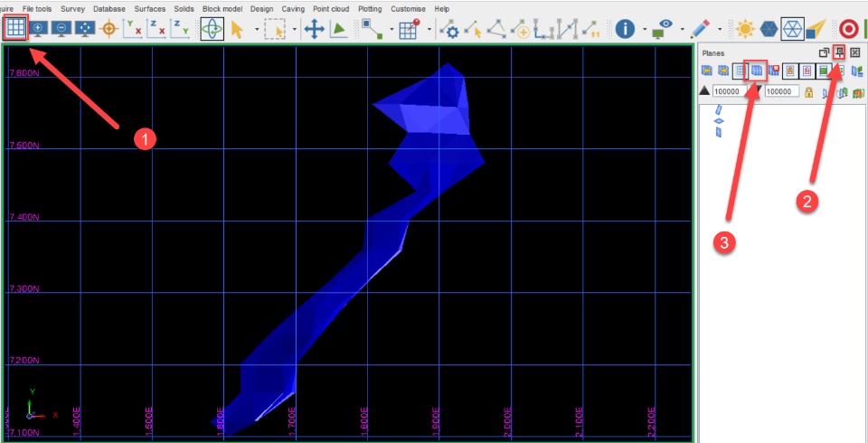This screenshot has height=443, width=868.
Task: Switch to the YX plan view
Action: tap(132, 28)
